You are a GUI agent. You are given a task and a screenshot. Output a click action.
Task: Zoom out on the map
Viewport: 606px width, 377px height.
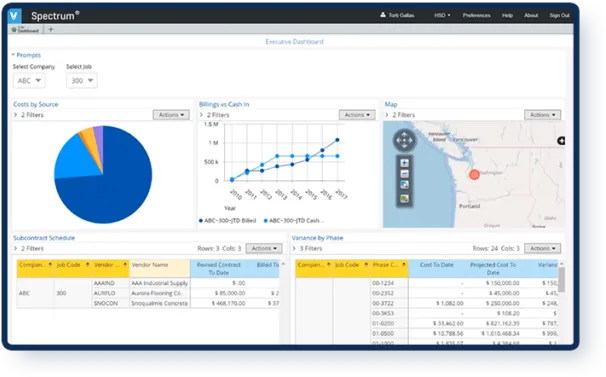404,174
